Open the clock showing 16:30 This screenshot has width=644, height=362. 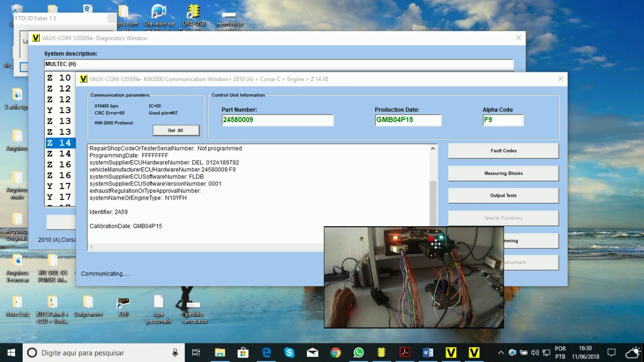click(x=585, y=352)
